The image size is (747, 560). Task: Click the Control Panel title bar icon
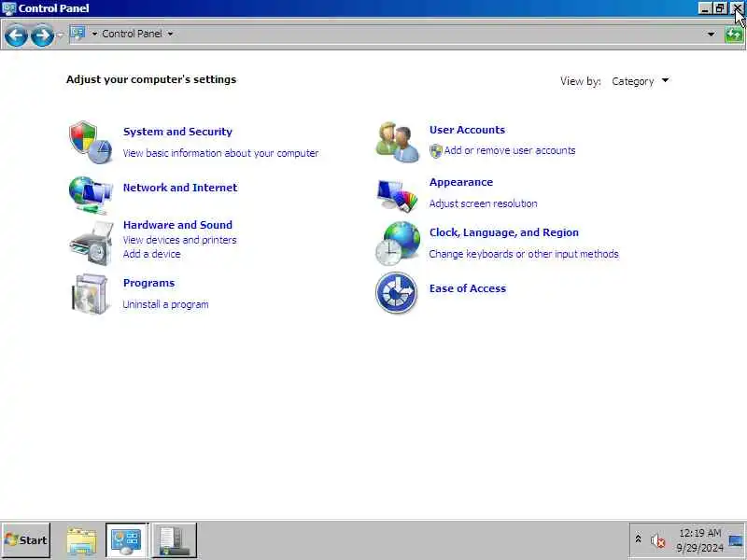8,8
